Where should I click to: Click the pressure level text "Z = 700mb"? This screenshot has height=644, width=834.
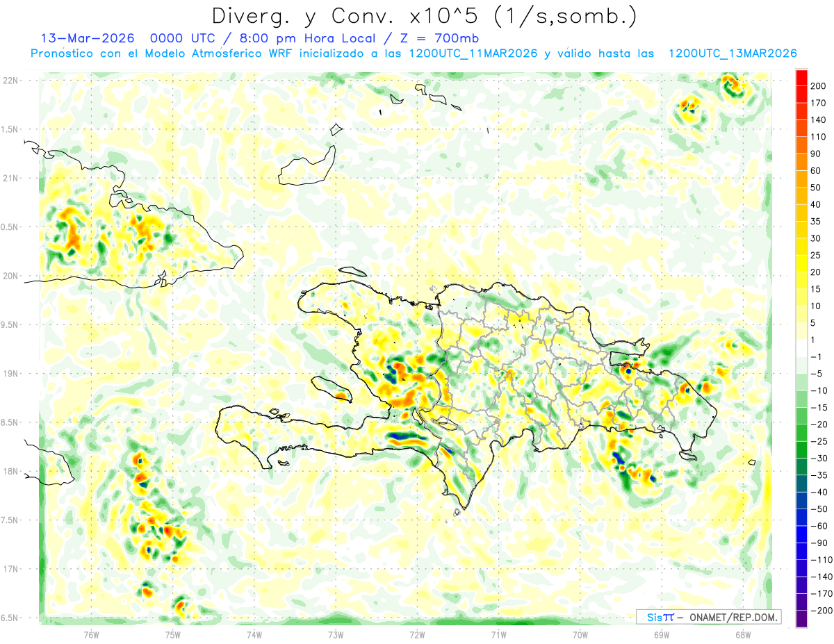point(440,38)
